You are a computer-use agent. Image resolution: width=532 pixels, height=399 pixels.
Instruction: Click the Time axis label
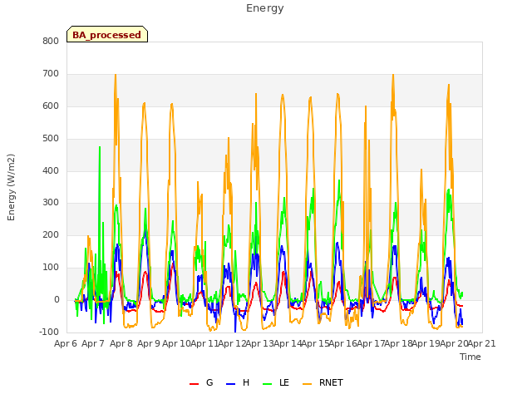pyautogui.click(x=470, y=357)
